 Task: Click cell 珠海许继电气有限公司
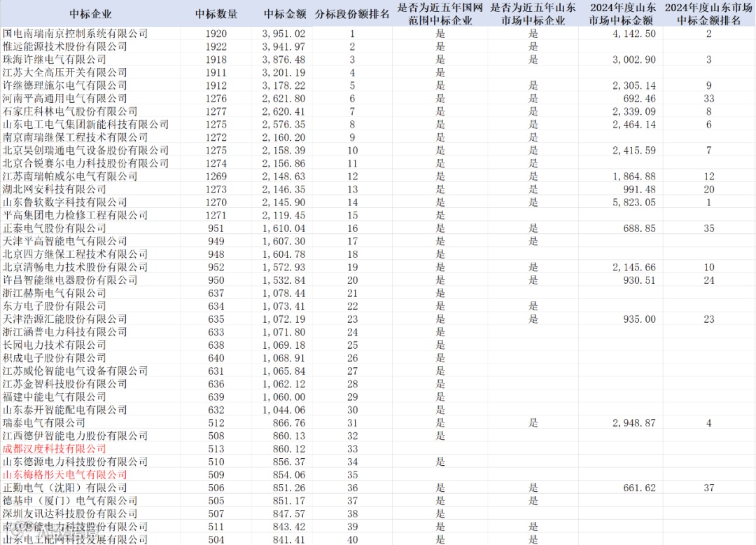(54, 60)
